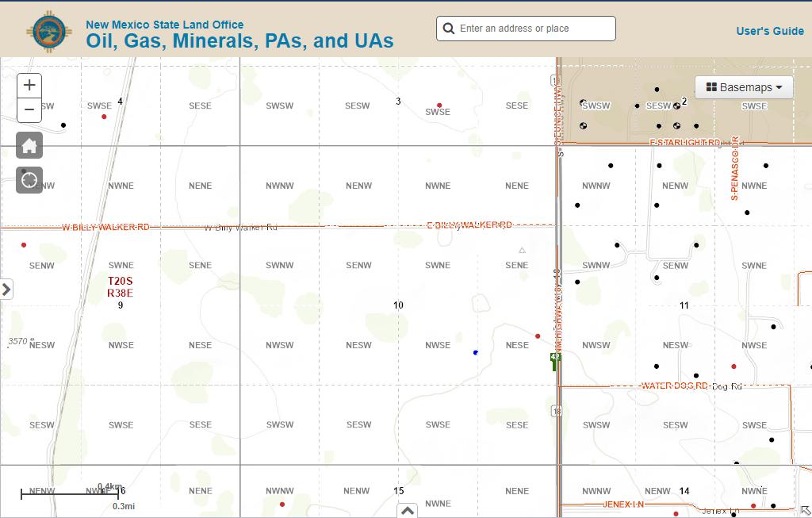Select the blue well point in section 10

pyautogui.click(x=476, y=353)
